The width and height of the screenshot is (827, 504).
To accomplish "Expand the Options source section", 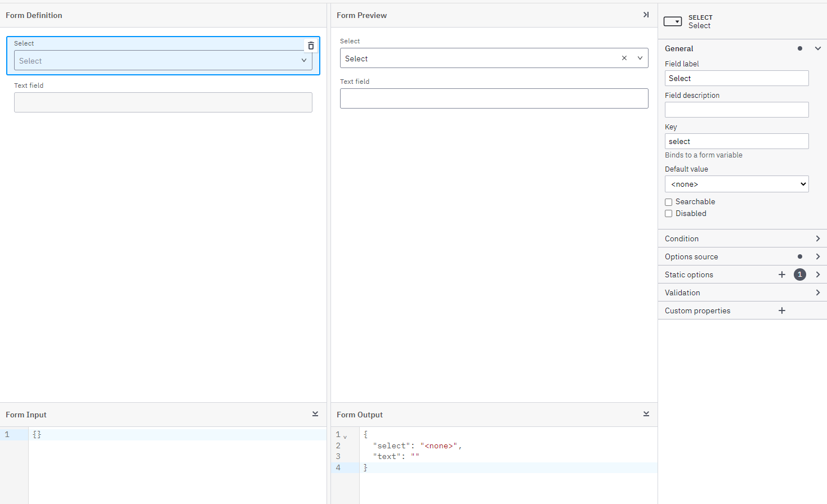I will pos(818,256).
